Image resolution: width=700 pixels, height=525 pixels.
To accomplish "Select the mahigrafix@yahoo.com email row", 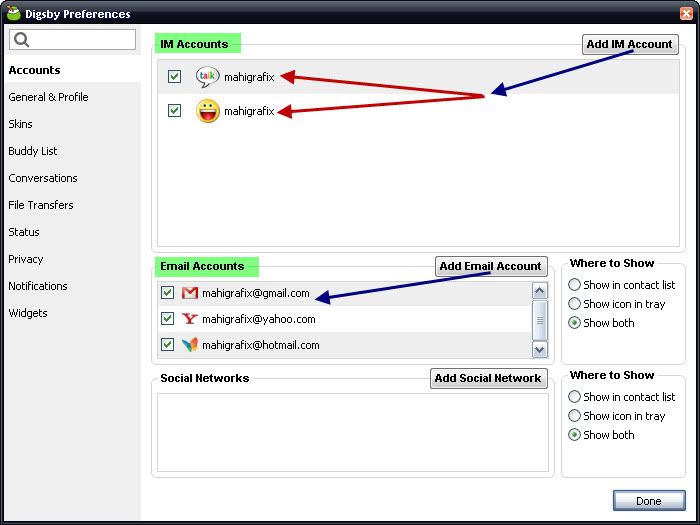I will (x=344, y=319).
